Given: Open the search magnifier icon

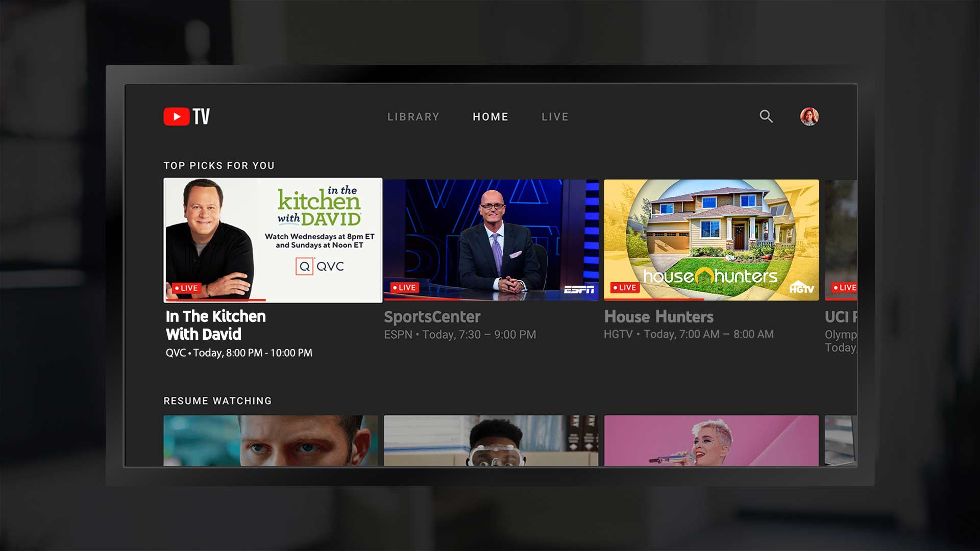Looking at the screenshot, I should click(x=766, y=116).
